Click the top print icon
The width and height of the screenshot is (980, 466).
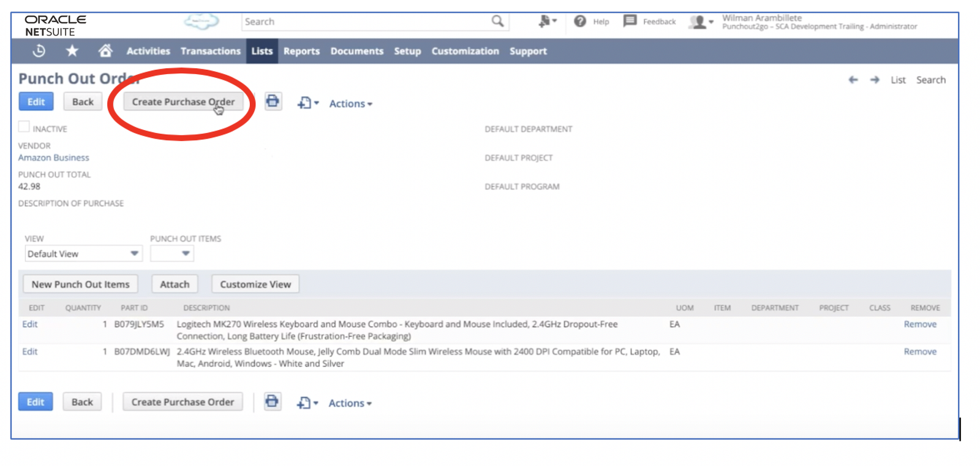273,101
